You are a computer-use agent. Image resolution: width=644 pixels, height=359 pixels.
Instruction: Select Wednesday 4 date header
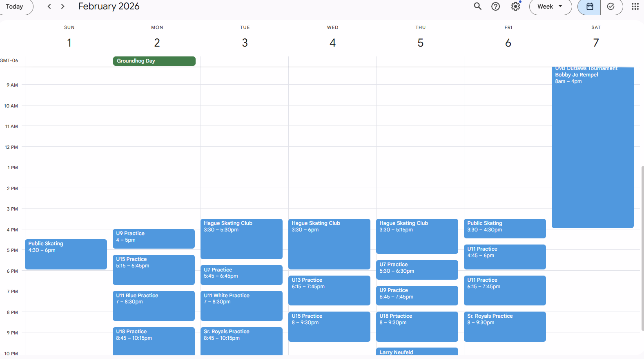[x=333, y=43]
